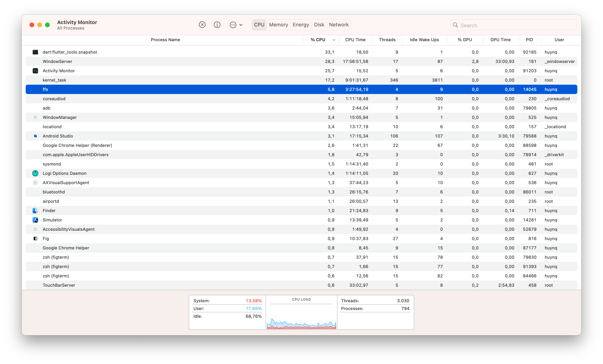Select the WindowServer process row
This screenshot has height=364, width=603.
[x=155, y=61]
